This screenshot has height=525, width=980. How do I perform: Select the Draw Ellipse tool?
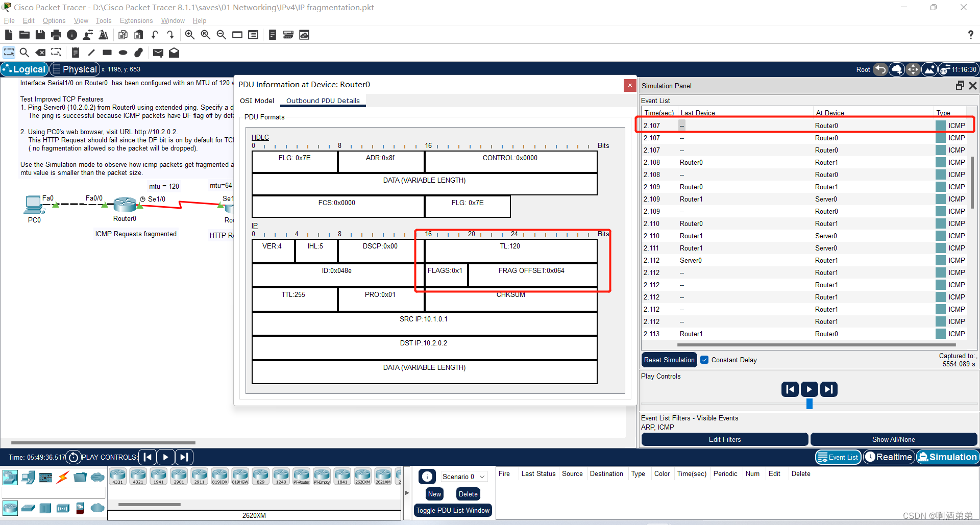123,53
